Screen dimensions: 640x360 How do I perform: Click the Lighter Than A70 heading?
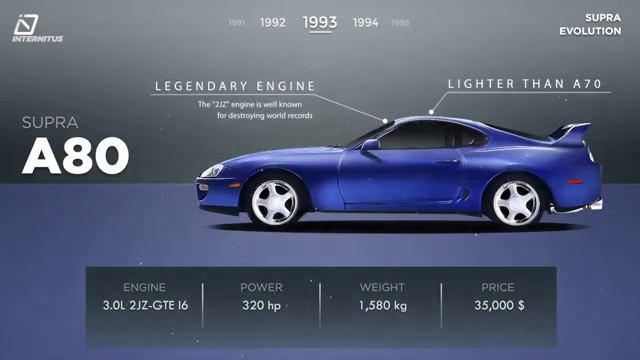pos(524,84)
